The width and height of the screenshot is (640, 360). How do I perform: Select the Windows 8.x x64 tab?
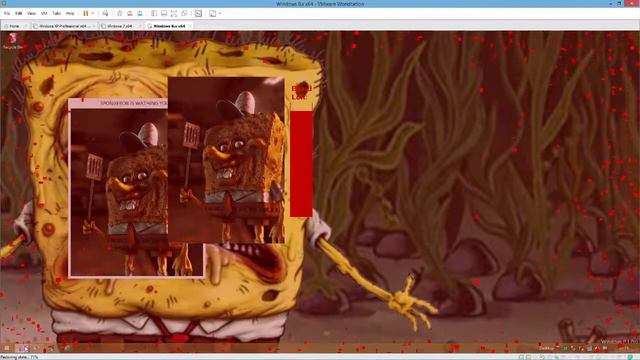point(169,26)
